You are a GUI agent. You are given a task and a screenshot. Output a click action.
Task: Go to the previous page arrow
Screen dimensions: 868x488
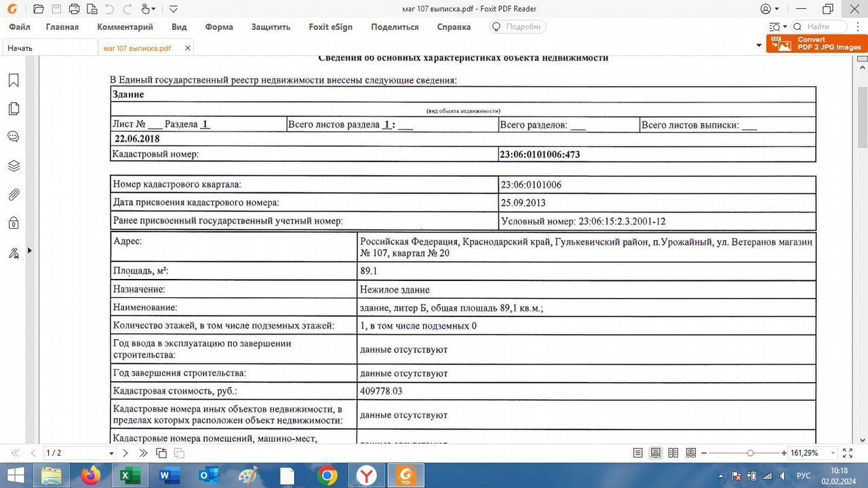point(33,453)
